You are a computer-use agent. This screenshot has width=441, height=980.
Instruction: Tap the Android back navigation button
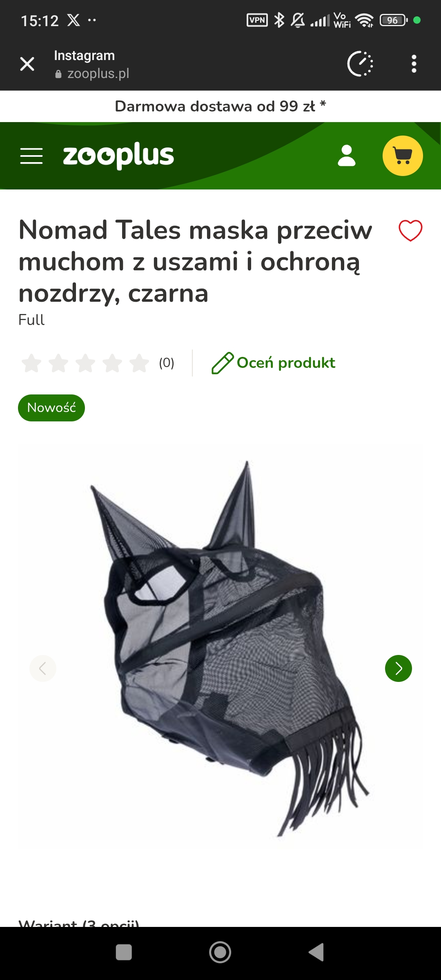point(316,953)
